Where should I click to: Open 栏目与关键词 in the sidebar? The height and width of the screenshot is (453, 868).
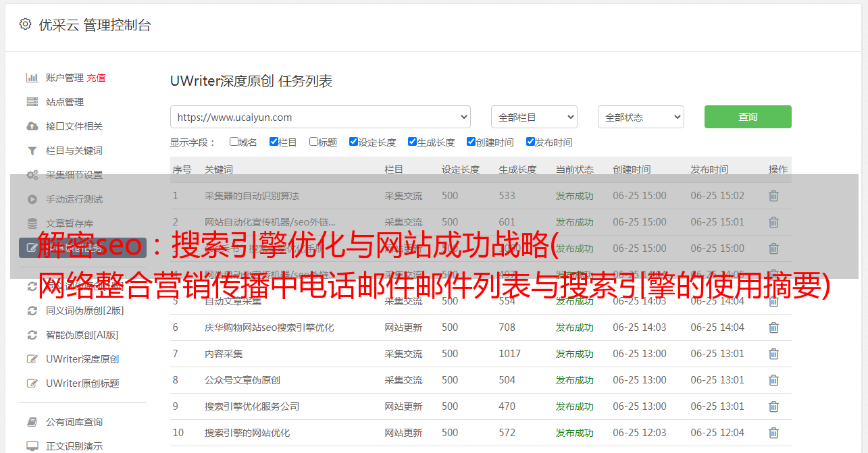[74, 151]
